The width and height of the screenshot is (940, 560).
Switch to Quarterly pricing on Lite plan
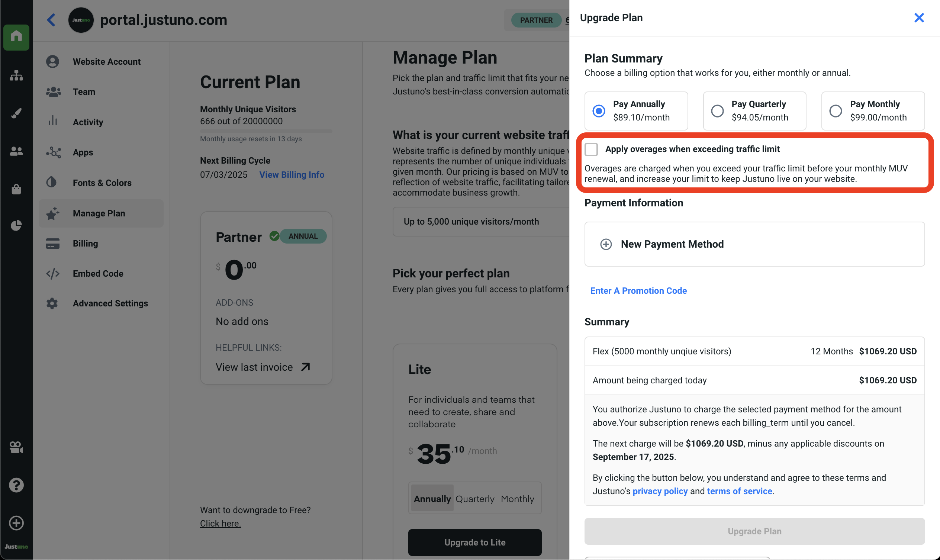click(x=475, y=499)
